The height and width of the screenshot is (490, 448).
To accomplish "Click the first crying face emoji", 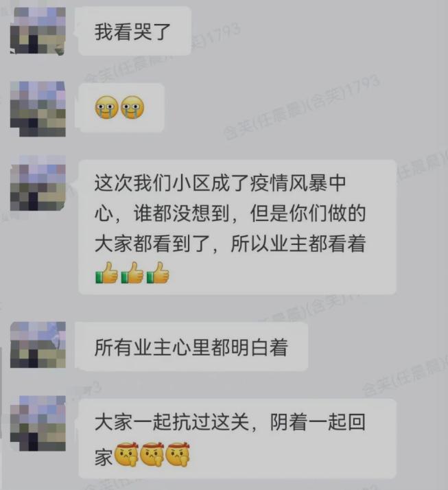I will coord(106,107).
